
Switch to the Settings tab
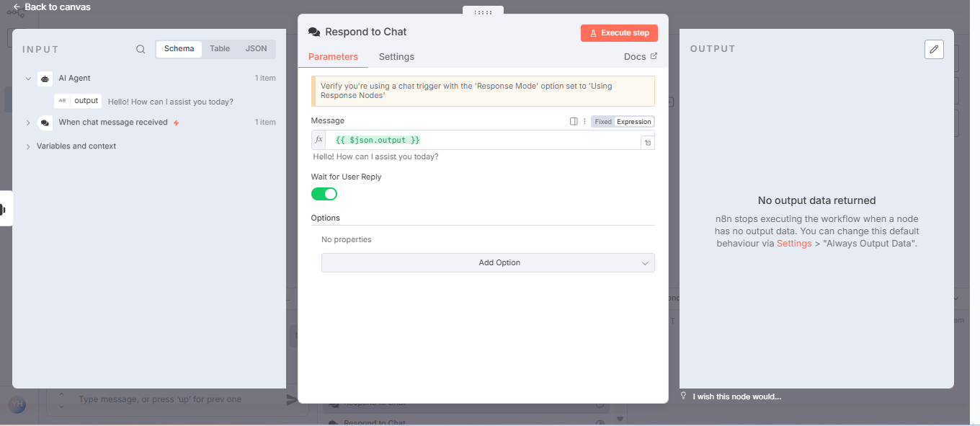(396, 57)
